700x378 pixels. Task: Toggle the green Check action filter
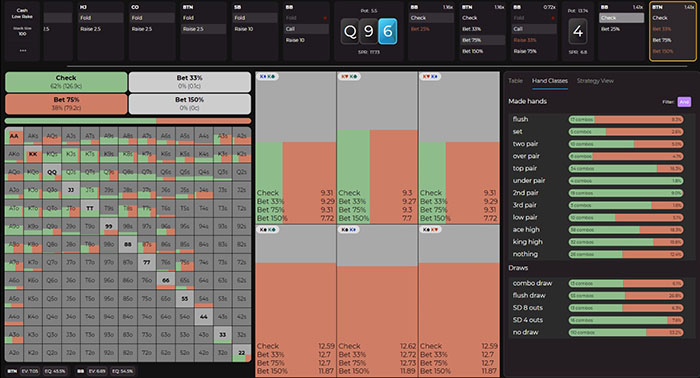66,82
